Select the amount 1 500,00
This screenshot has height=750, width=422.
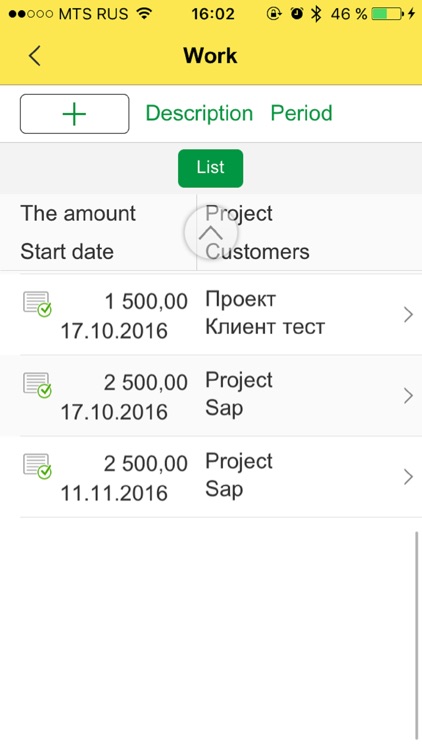146,301
